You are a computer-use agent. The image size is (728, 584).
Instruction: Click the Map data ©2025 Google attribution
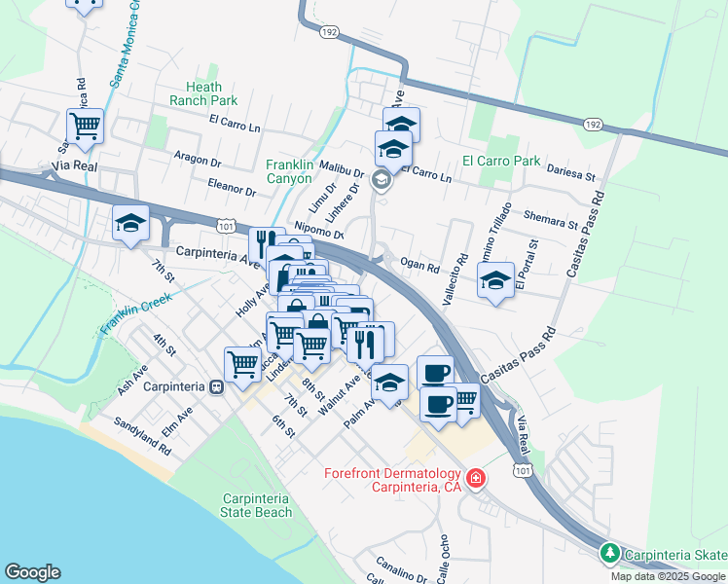[x=669, y=576]
